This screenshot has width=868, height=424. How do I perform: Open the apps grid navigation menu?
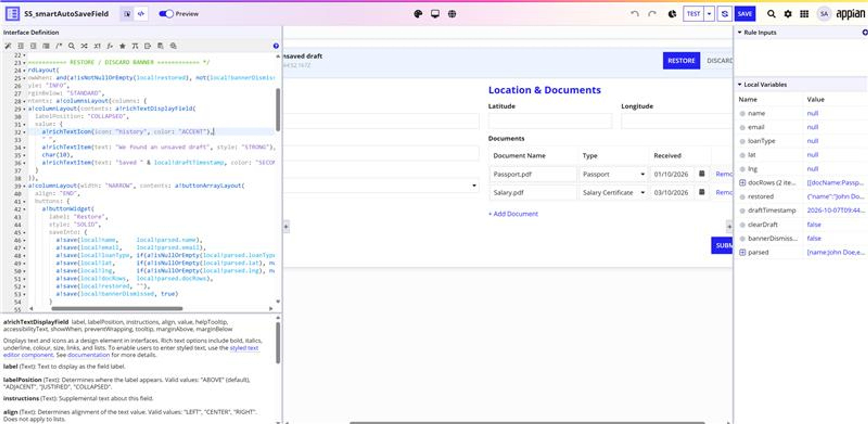pyautogui.click(x=804, y=14)
